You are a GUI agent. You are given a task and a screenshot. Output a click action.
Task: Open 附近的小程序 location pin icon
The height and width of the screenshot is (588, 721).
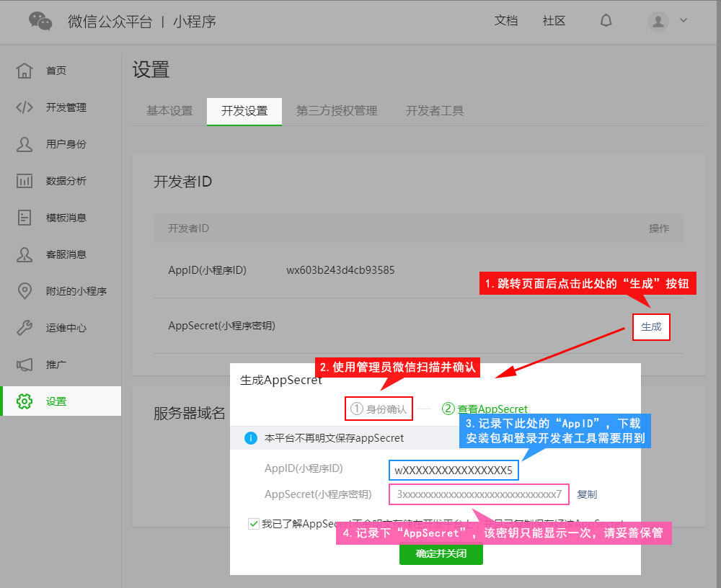pos(25,291)
